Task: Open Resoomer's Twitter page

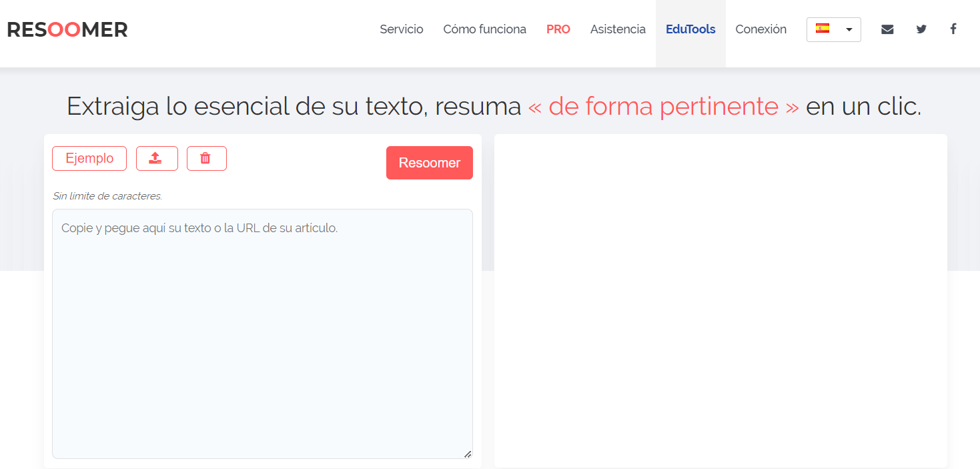Action: tap(921, 29)
